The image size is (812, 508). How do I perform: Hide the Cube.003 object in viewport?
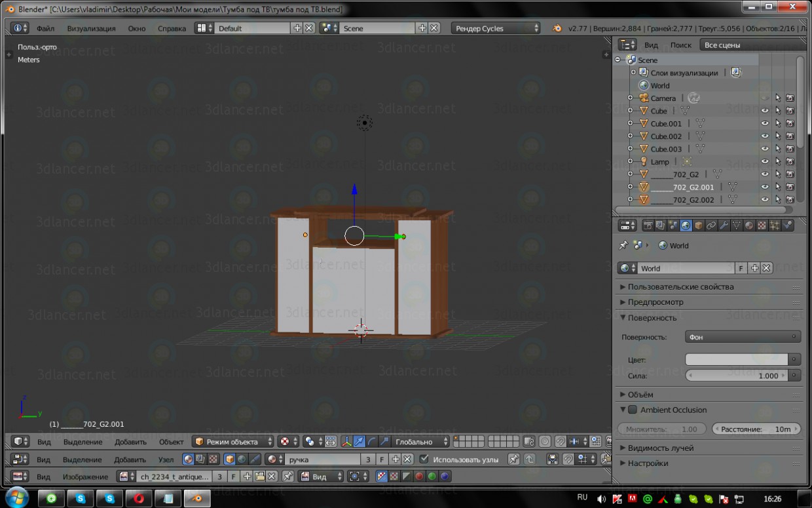coord(764,149)
